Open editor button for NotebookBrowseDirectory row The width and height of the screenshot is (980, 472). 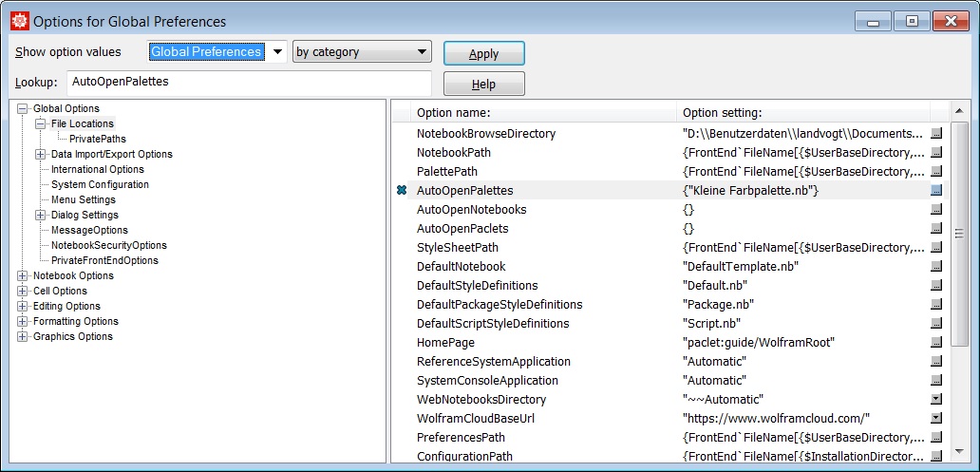tap(935, 134)
